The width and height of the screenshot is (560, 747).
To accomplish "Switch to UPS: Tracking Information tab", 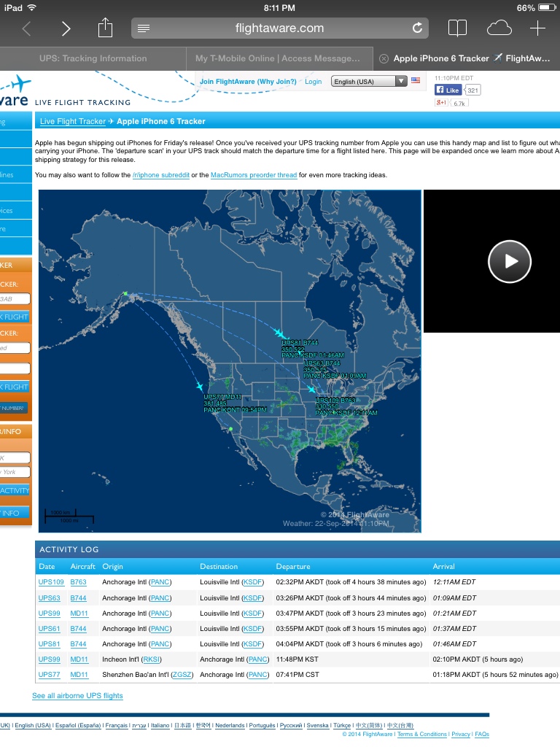I will point(93,58).
